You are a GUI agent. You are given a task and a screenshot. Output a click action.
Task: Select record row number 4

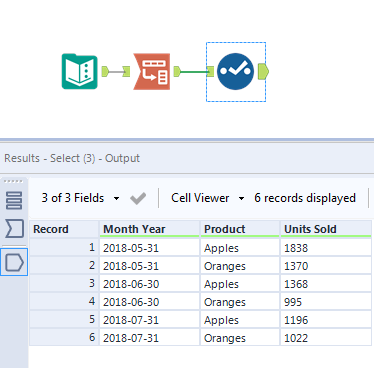pyautogui.click(x=64, y=301)
